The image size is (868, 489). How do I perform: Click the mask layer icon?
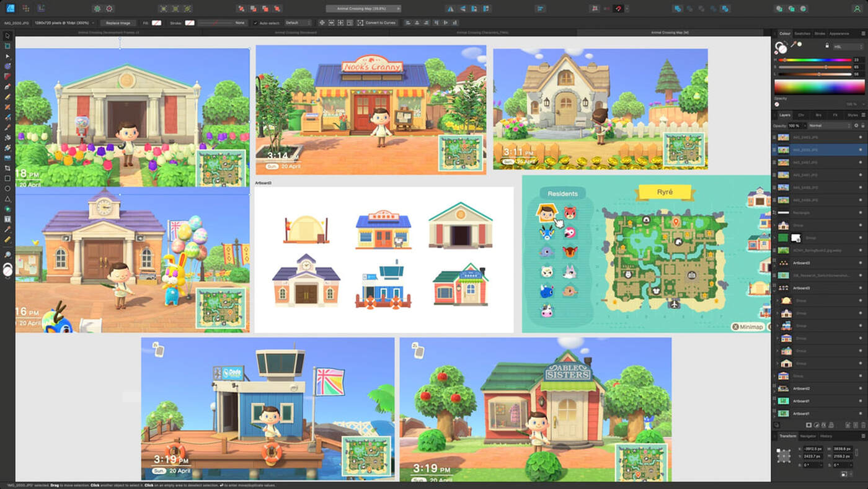coord(808,425)
